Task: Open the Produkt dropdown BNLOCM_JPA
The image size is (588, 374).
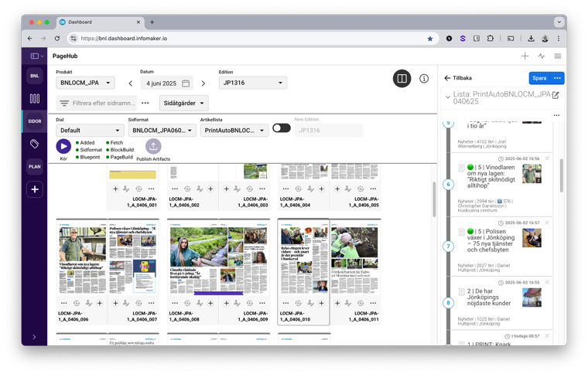Action: [86, 83]
